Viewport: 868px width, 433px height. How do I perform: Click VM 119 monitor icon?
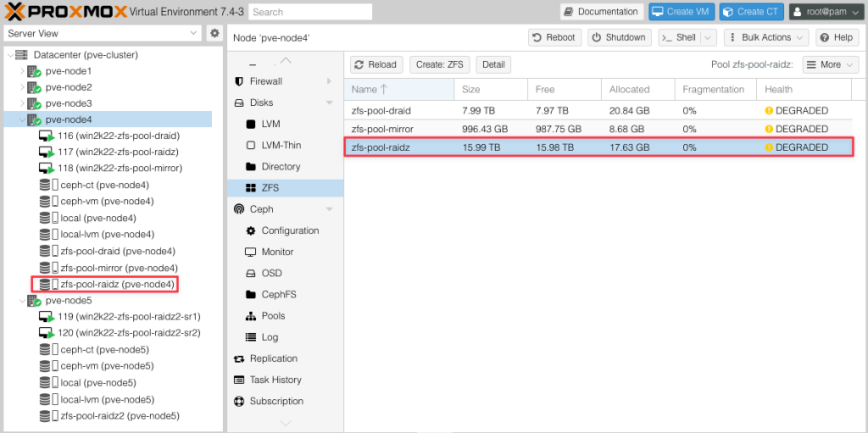pos(47,317)
